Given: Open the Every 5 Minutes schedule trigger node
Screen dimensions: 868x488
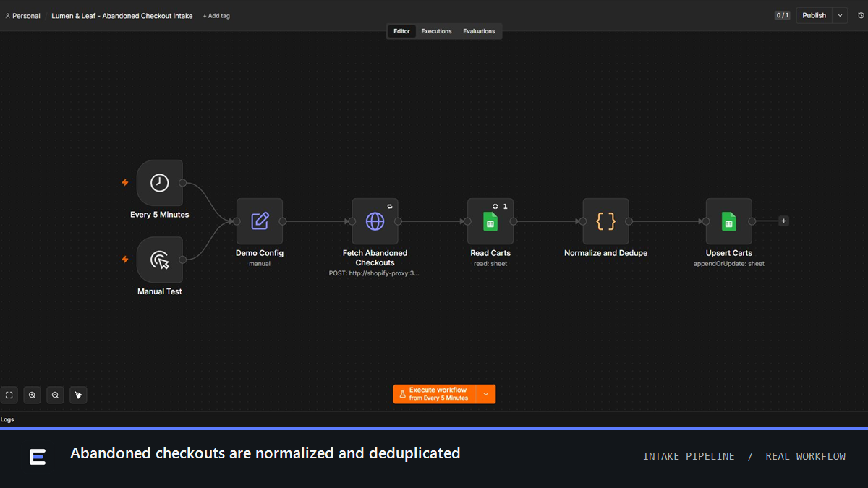Looking at the screenshot, I should click(159, 183).
